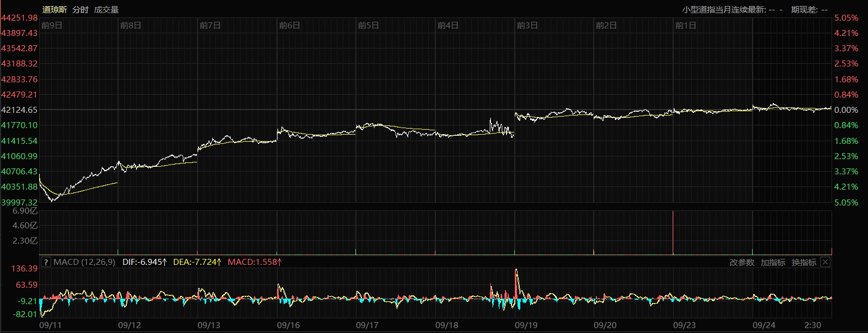Image resolution: width=868 pixels, height=333 pixels.
Task: Click 加指标 to add an indicator
Action: (x=773, y=263)
